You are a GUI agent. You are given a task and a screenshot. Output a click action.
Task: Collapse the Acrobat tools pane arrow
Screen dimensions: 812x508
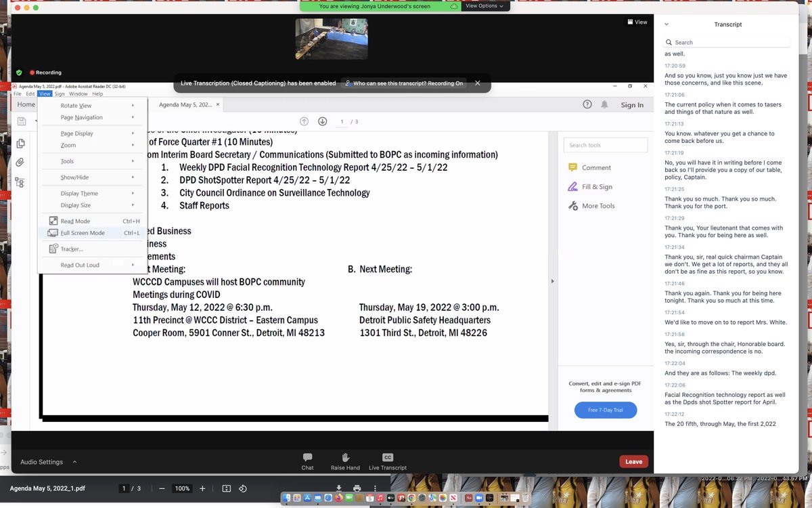coord(553,280)
